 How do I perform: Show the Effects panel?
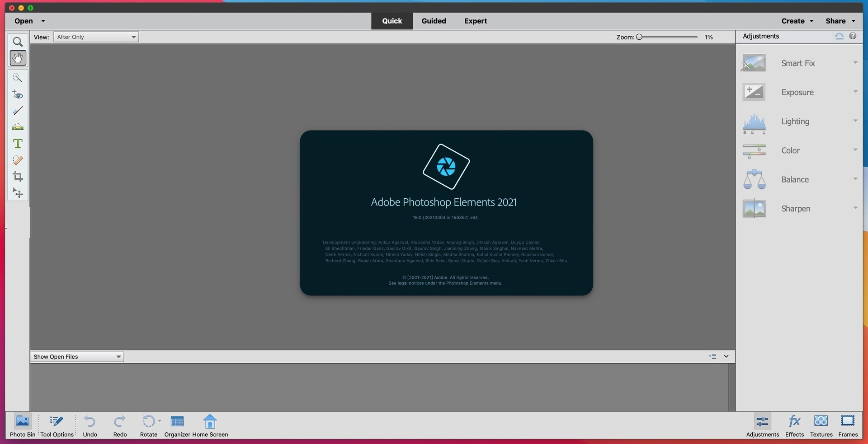pyautogui.click(x=794, y=426)
